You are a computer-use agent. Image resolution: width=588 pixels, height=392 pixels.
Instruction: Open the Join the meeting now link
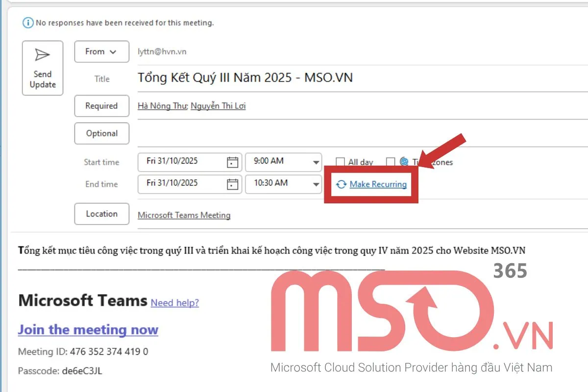88,329
